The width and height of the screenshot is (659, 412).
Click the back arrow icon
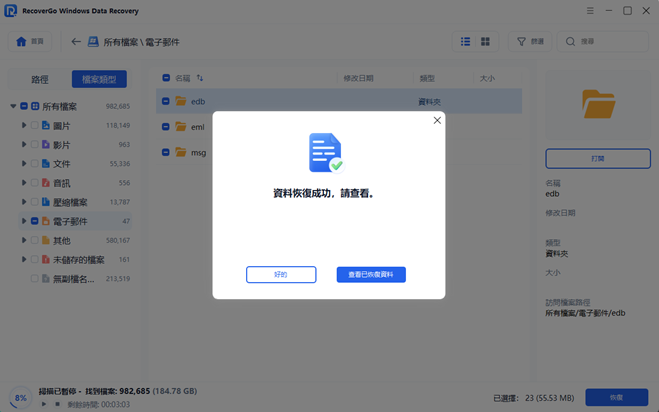(76, 42)
